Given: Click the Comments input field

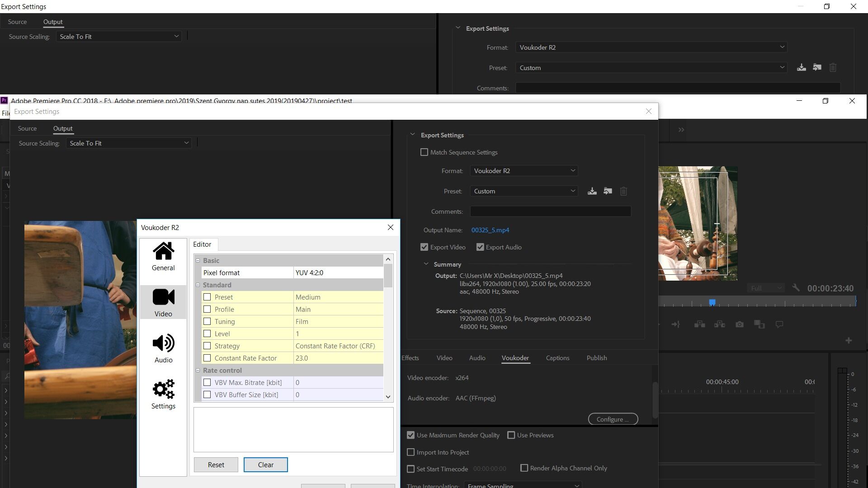Looking at the screenshot, I should (x=550, y=211).
